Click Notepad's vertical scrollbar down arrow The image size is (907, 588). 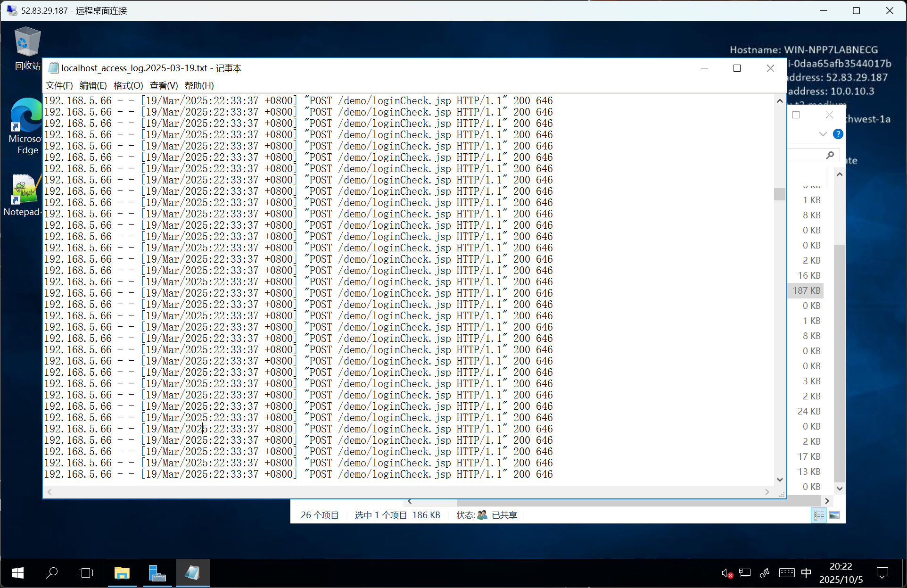[x=780, y=480]
